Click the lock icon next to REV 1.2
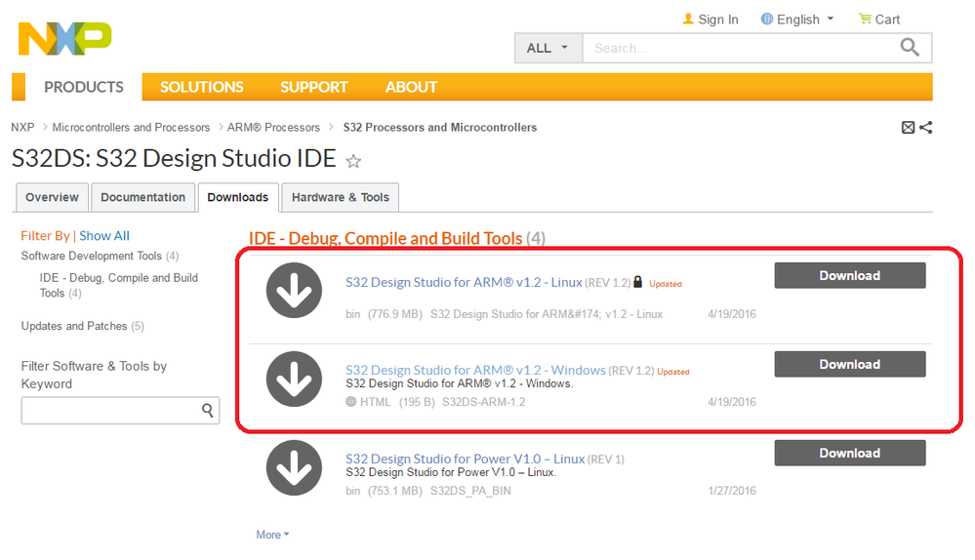Viewport: 975px width, 560px height. 637,282
